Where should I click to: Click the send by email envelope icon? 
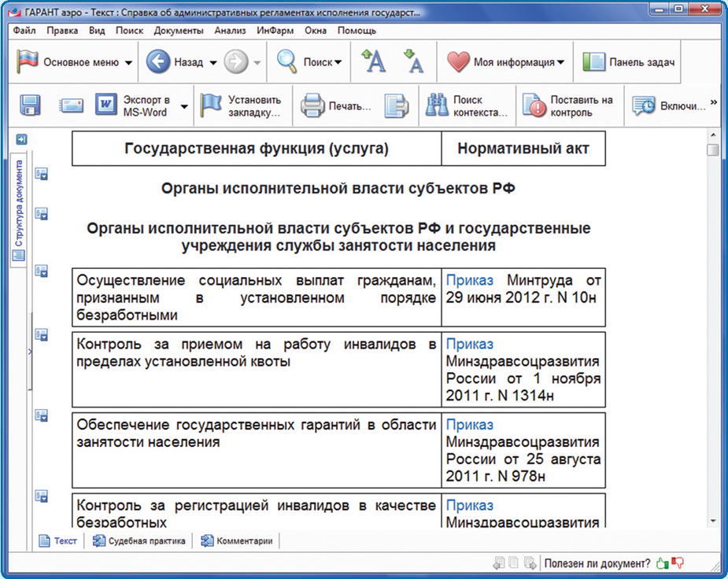click(x=71, y=105)
